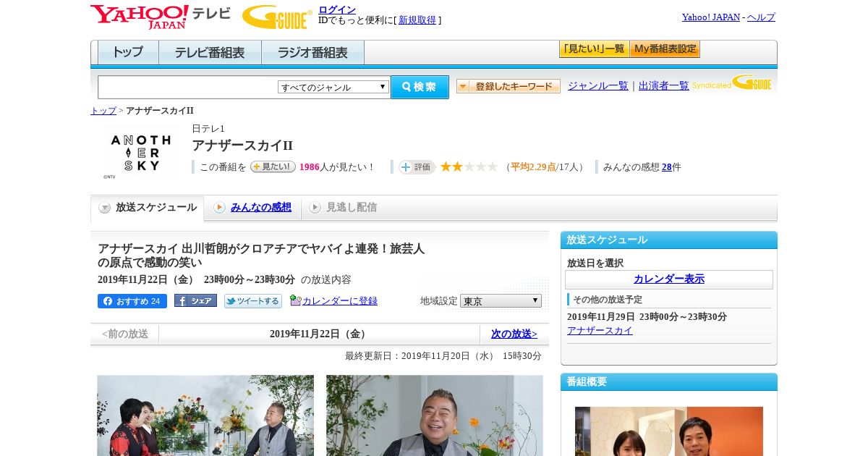868x456 pixels.
Task: Click the <前の放送 previous broadcast button
Action: coord(124,334)
